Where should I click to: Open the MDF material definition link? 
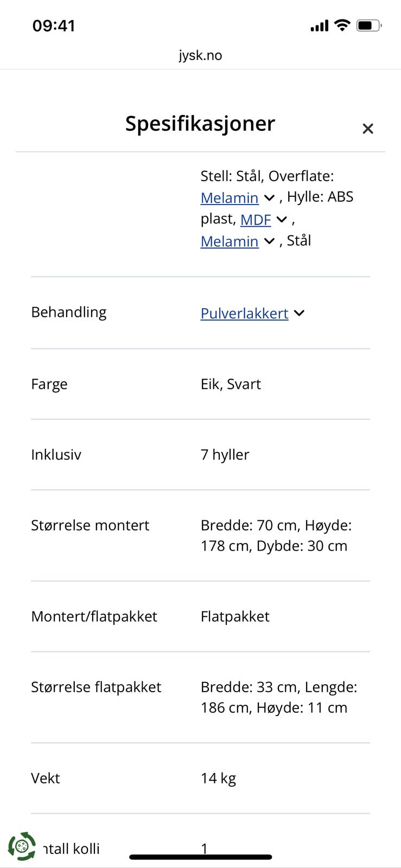pyautogui.click(x=256, y=219)
